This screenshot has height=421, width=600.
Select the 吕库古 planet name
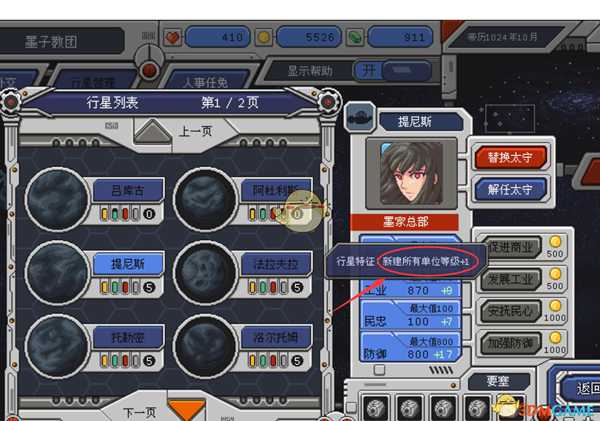pyautogui.click(x=128, y=190)
